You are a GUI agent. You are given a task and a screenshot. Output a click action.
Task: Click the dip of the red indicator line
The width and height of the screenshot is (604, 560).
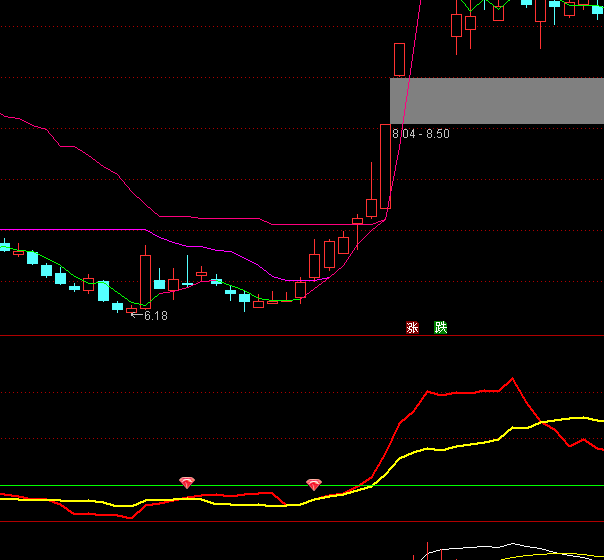pyautogui.click(x=129, y=518)
